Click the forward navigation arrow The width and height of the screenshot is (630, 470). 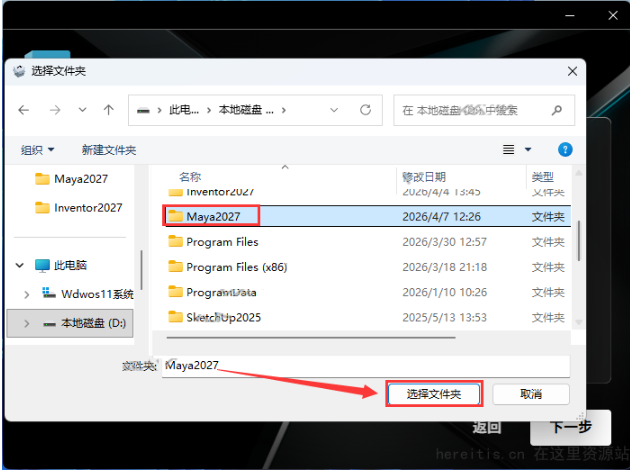55,110
